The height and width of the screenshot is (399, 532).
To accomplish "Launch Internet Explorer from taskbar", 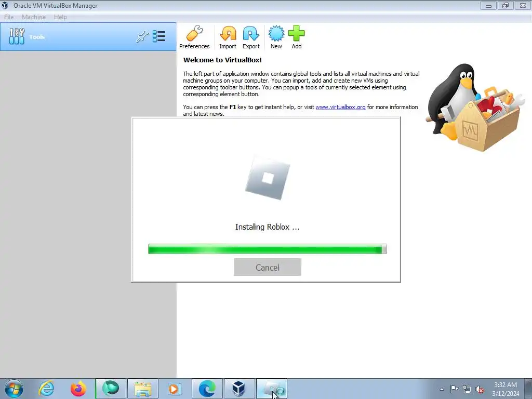I will pos(46,389).
